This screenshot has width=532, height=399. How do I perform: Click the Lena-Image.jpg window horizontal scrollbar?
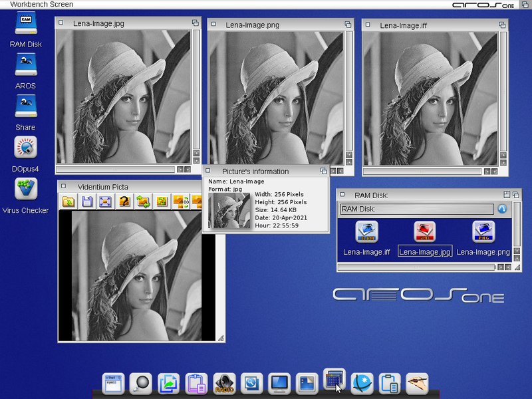point(116,169)
